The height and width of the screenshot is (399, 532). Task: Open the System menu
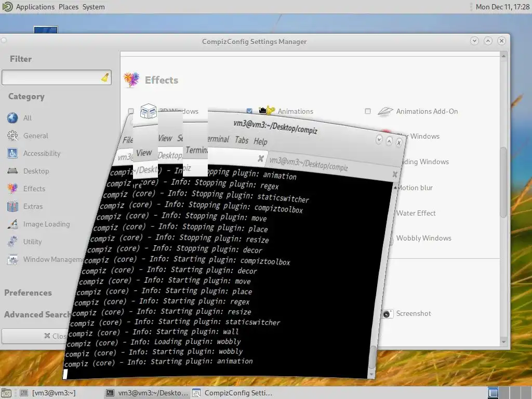pos(94,7)
